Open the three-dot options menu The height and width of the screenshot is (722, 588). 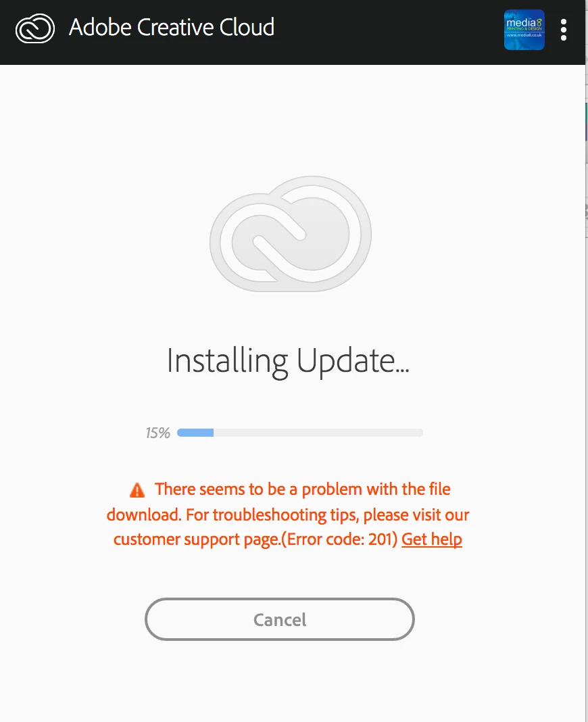pyautogui.click(x=563, y=30)
